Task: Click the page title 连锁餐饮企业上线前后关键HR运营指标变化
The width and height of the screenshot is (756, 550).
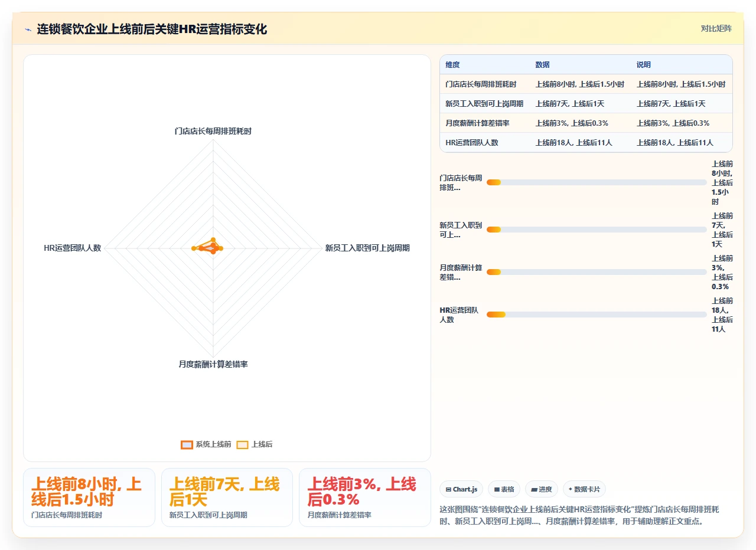Action: click(152, 29)
